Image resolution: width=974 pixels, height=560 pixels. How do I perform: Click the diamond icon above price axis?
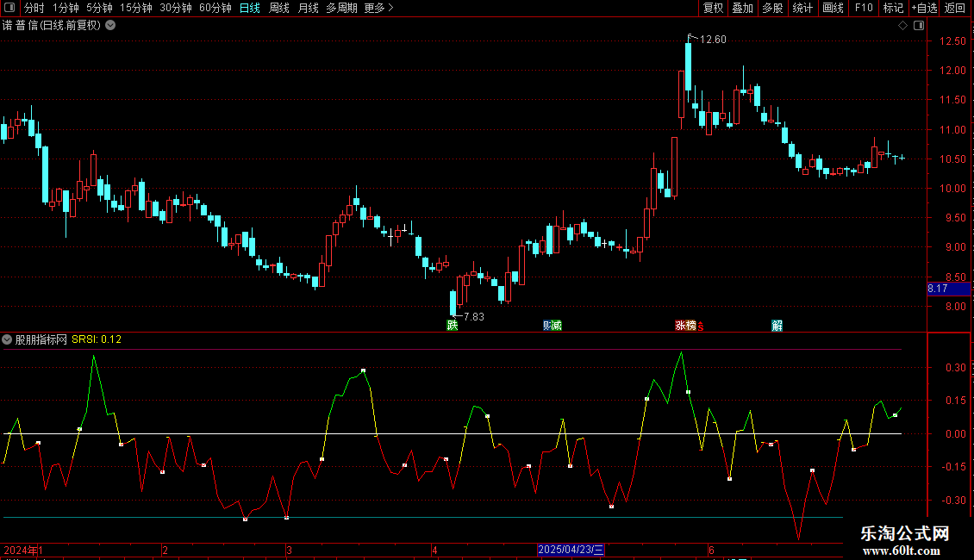click(x=902, y=26)
